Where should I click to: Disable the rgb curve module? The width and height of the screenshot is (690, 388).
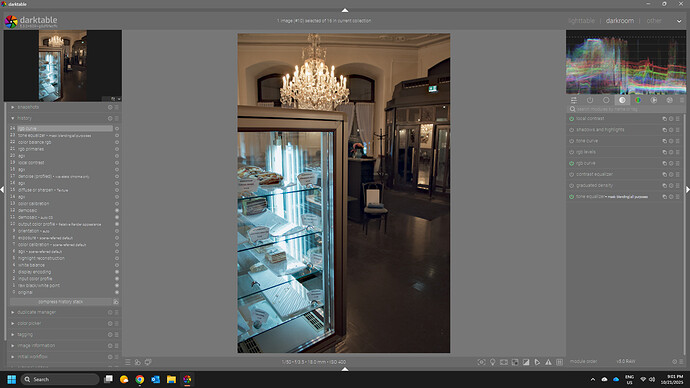(572, 163)
